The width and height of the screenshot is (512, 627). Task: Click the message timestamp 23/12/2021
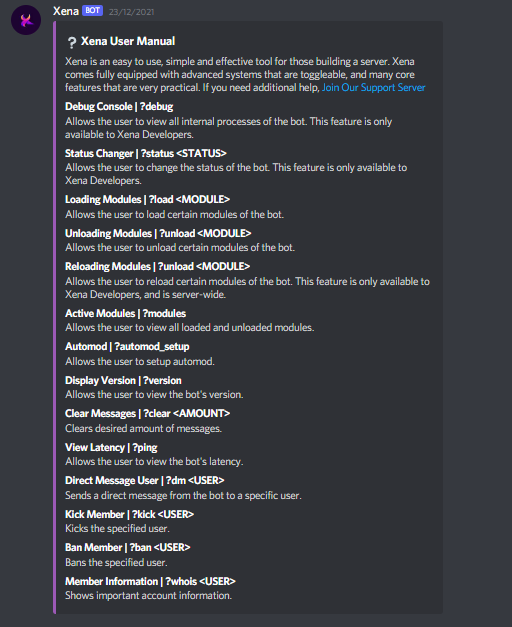(132, 12)
